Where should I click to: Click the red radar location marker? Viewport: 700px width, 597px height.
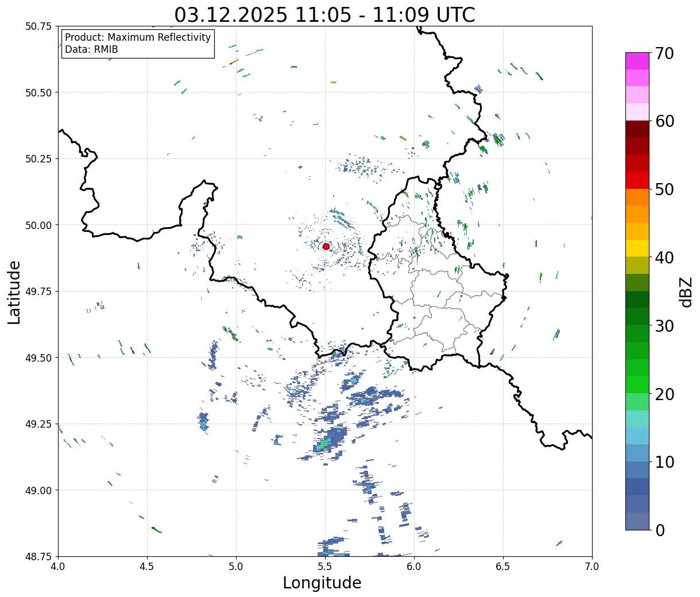(326, 246)
